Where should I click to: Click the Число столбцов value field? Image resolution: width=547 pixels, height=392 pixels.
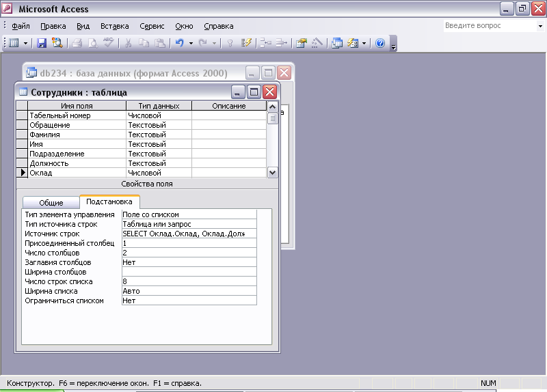189,253
